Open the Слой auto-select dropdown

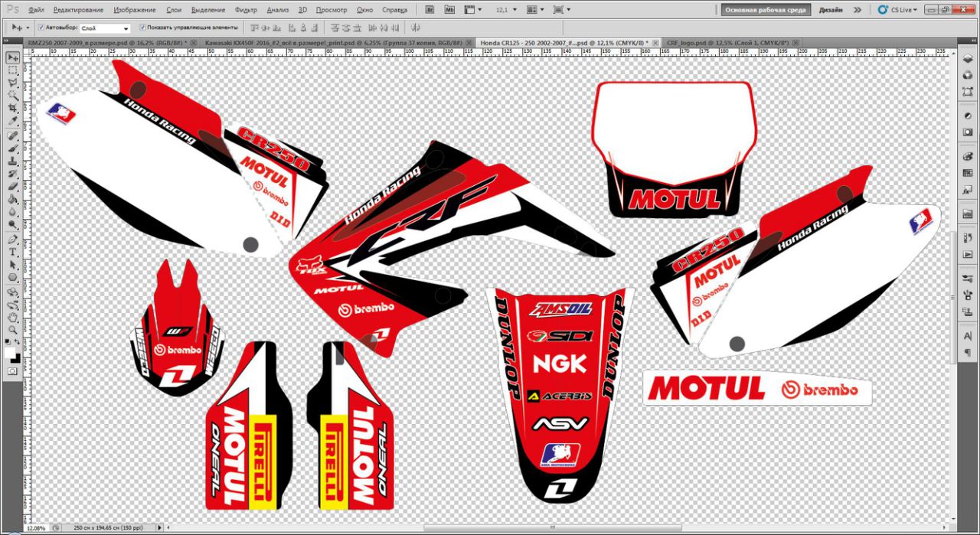105,28
